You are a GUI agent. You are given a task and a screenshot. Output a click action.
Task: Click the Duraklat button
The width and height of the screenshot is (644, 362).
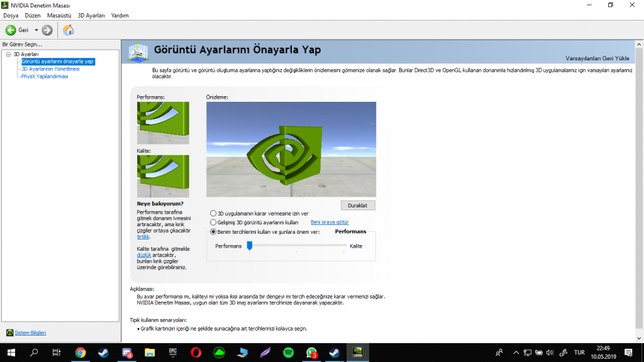point(358,206)
